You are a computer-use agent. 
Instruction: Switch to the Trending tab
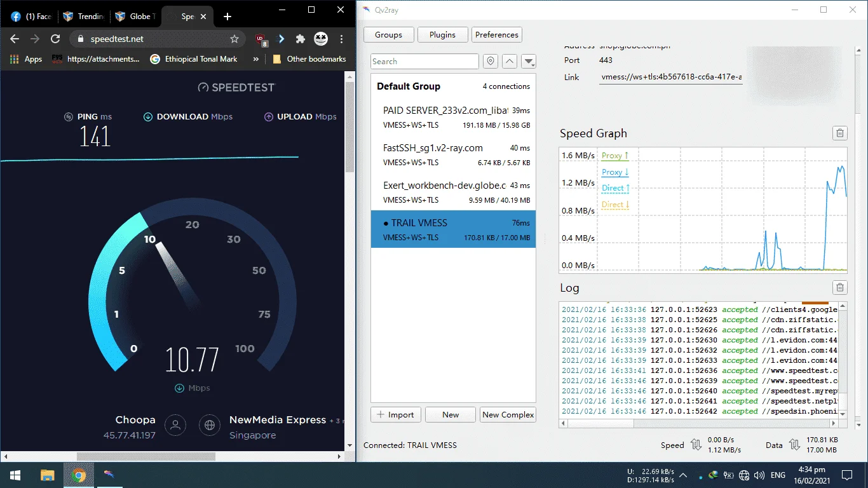(84, 17)
